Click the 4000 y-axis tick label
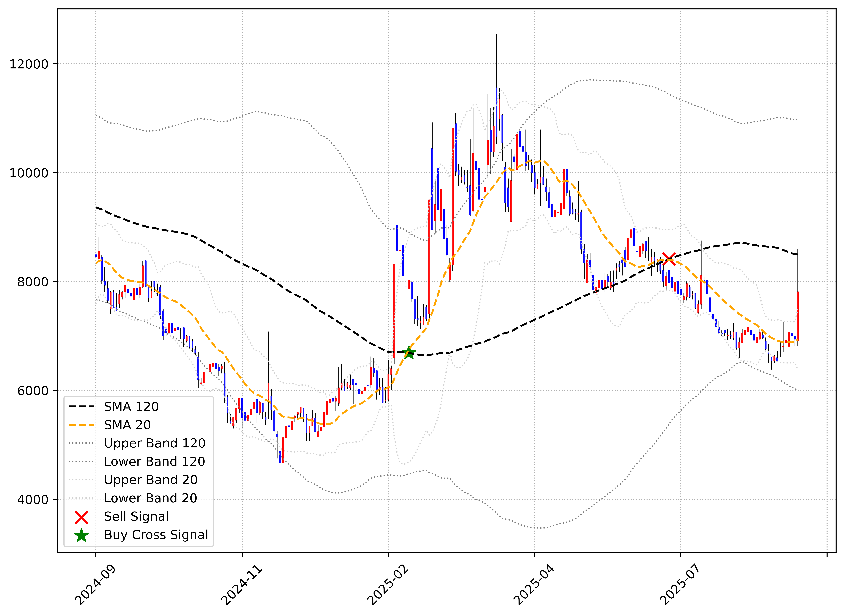The image size is (845, 616). [33, 500]
